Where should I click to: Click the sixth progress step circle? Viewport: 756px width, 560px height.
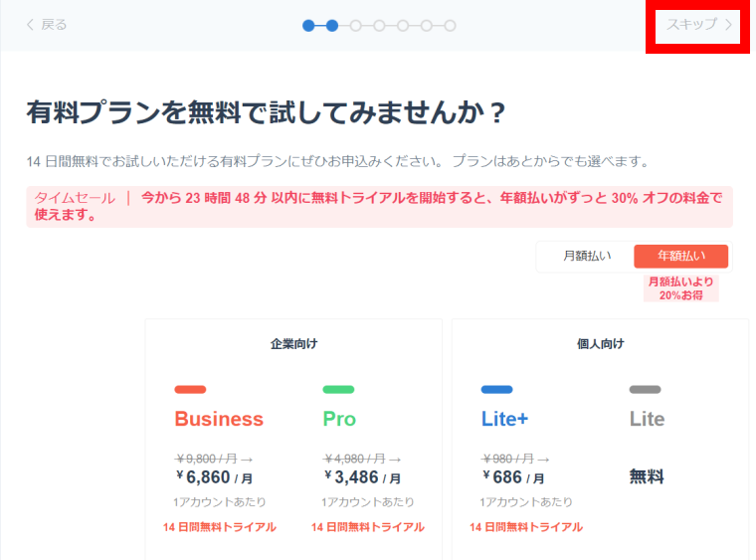coord(427,25)
